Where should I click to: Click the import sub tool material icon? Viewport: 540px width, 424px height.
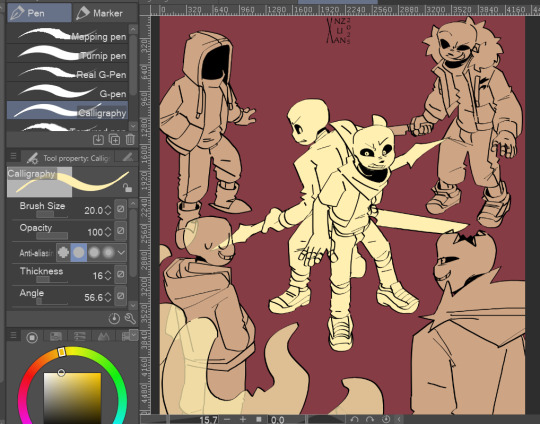tap(98, 139)
